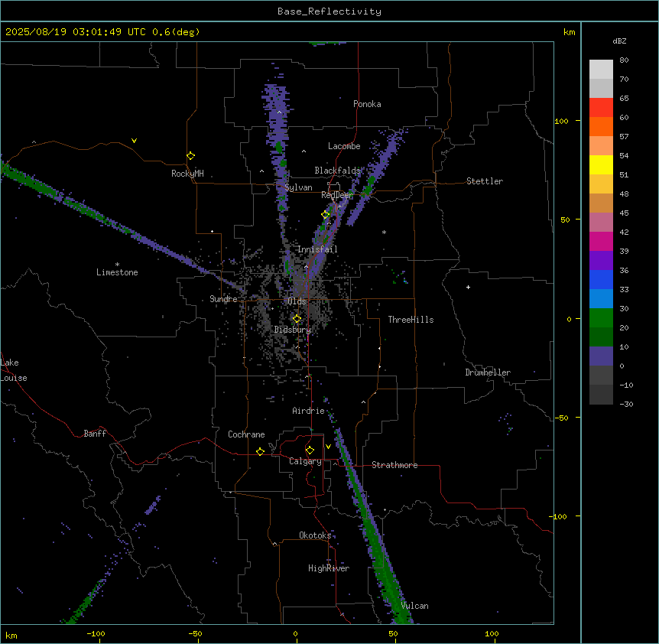659x644 pixels.
Task: Click the 80 dBZ white legend swatch
Action: [601, 70]
